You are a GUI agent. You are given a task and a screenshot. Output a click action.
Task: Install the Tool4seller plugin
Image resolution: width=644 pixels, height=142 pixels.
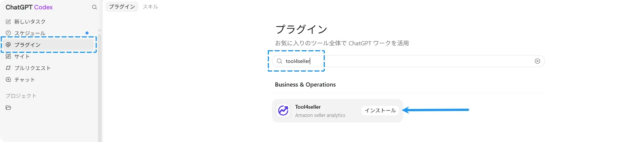[380, 111]
